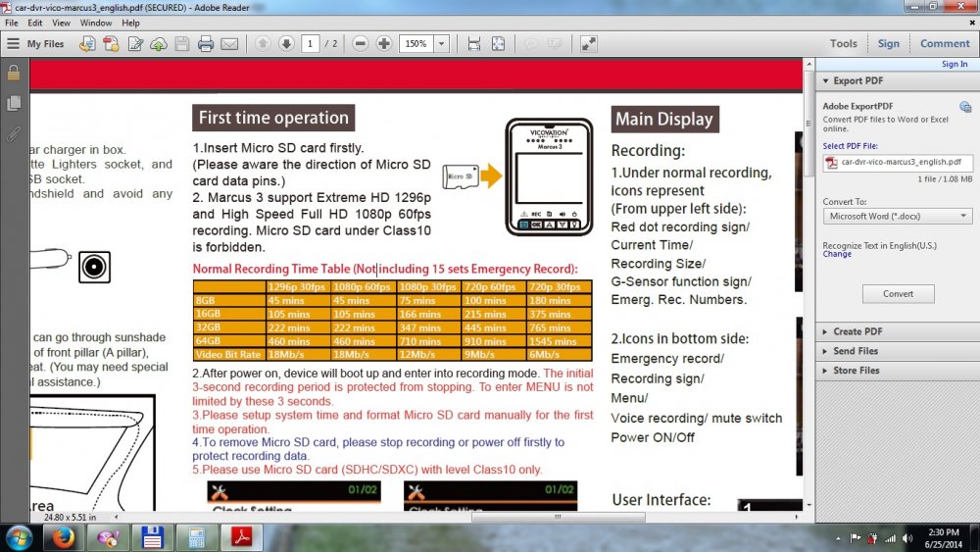The image size is (980, 552).
Task: Open Convert To Microsoft Word dropdown
Action: point(897,216)
